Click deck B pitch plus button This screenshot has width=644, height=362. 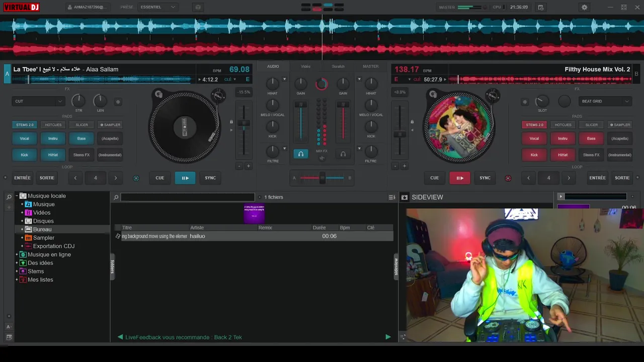coord(404,166)
